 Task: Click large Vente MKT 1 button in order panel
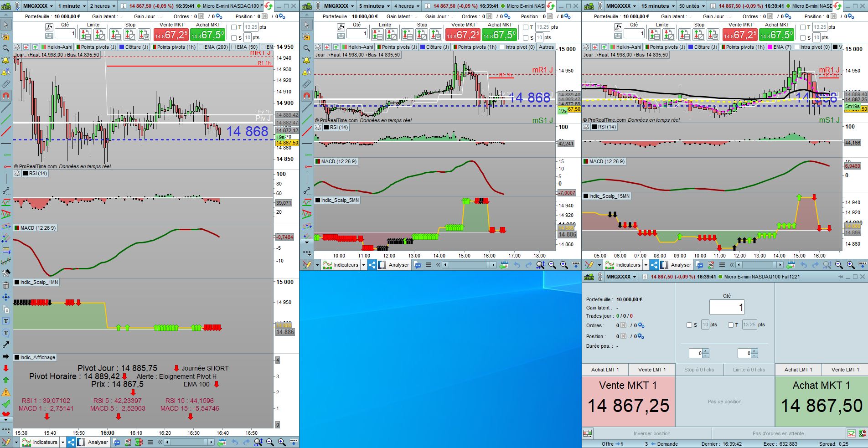(628, 402)
